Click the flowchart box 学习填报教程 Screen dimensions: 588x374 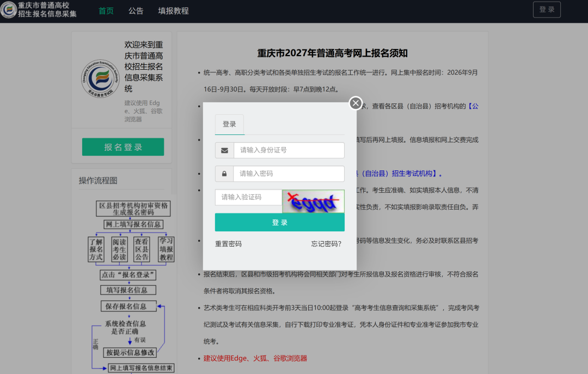(x=166, y=249)
